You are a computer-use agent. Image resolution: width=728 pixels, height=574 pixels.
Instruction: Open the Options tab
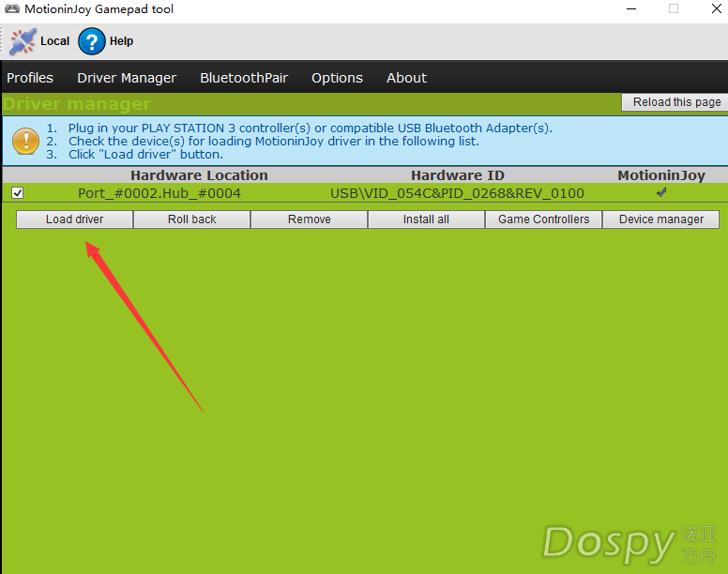pos(337,78)
